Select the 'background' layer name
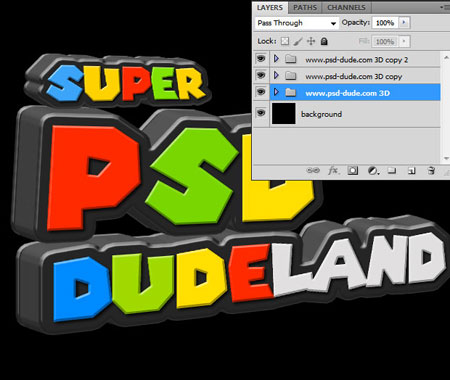450x380 pixels. point(321,114)
